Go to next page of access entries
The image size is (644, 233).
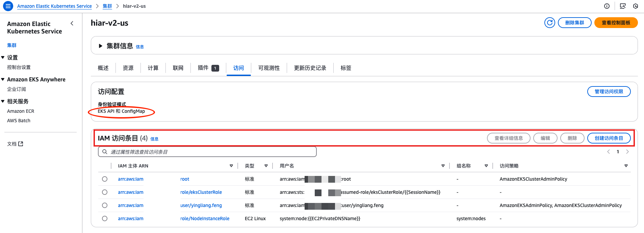point(627,152)
